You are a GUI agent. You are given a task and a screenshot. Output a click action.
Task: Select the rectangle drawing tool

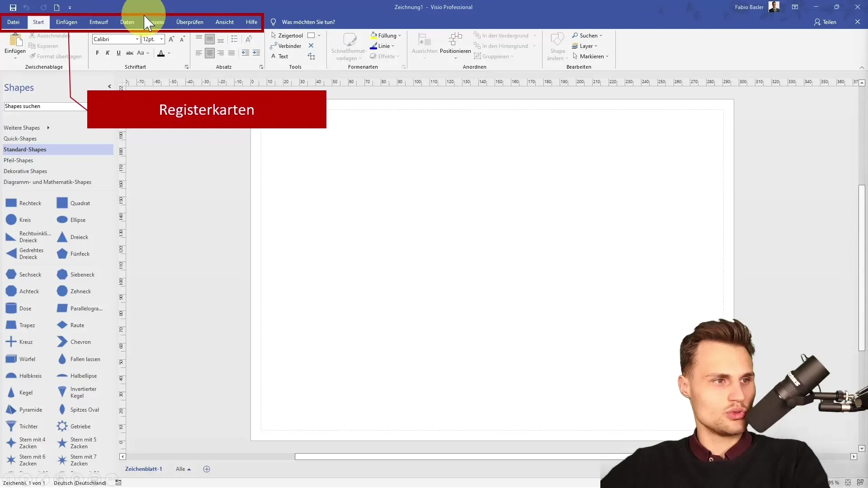311,35
